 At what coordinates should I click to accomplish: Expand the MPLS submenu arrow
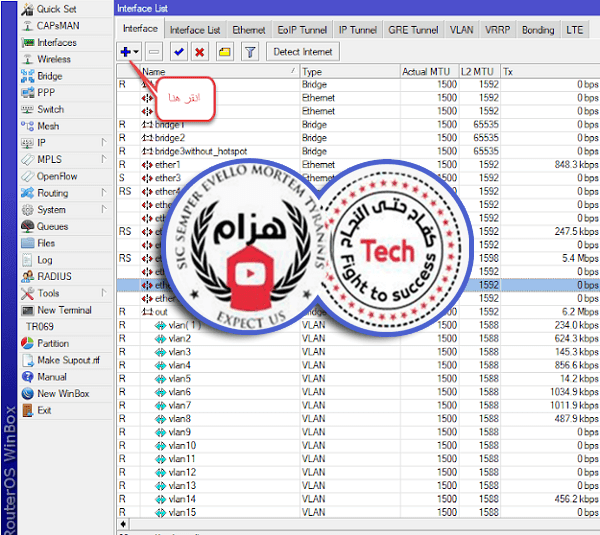[x=104, y=159]
